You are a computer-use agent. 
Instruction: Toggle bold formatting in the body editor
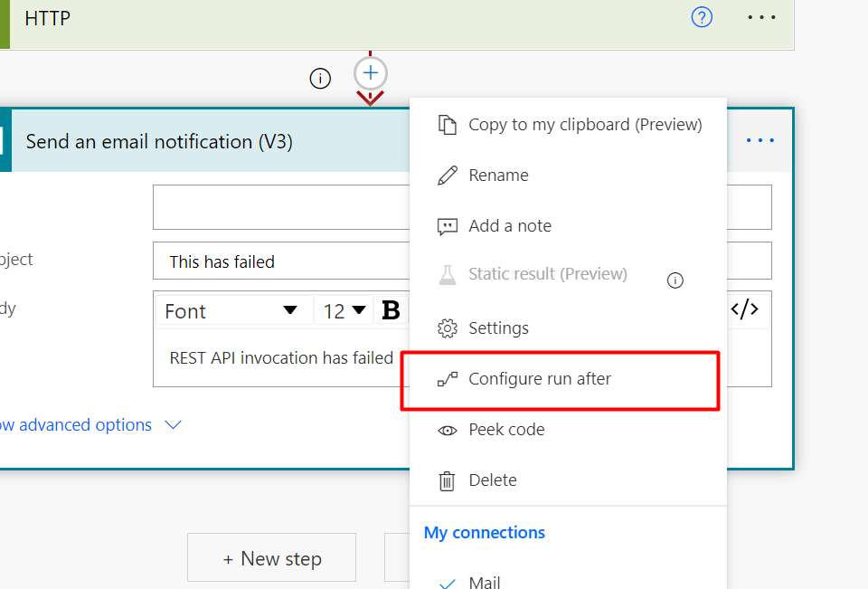tap(391, 310)
